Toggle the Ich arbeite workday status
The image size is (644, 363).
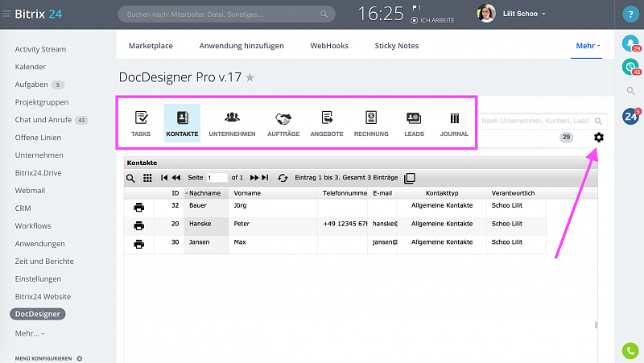432,20
